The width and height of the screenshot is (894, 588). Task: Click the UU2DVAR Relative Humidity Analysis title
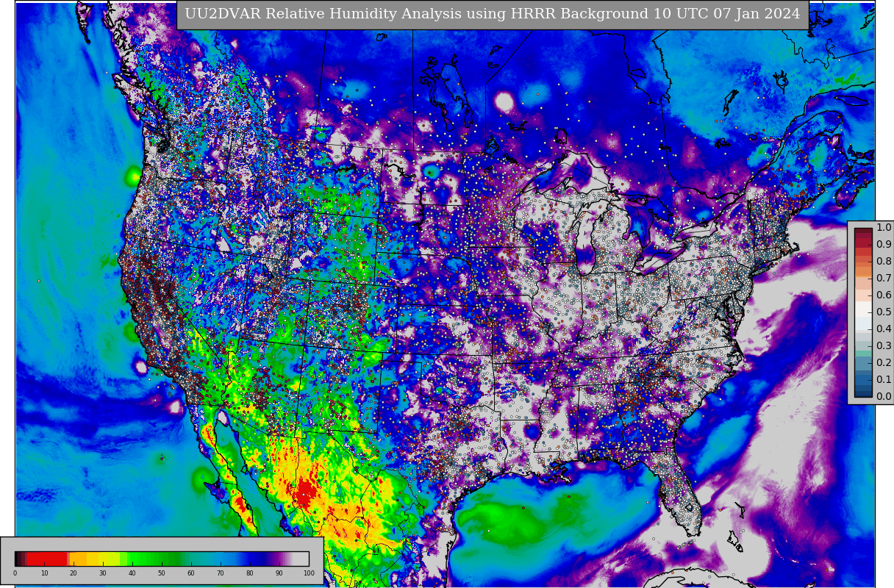[493, 14]
